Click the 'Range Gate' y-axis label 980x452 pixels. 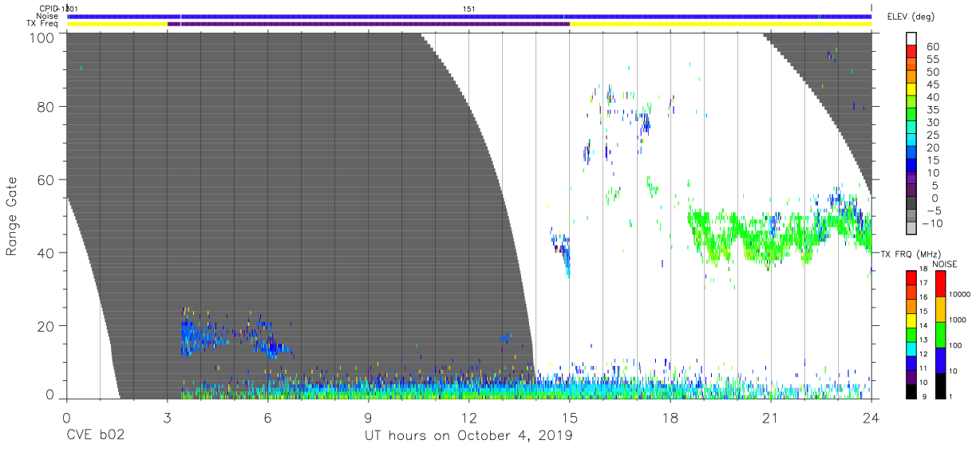[12, 216]
